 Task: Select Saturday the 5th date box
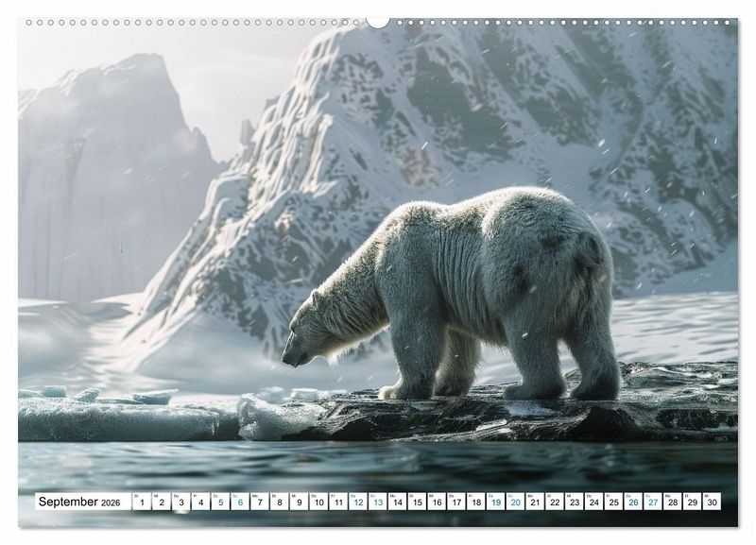tap(220, 502)
